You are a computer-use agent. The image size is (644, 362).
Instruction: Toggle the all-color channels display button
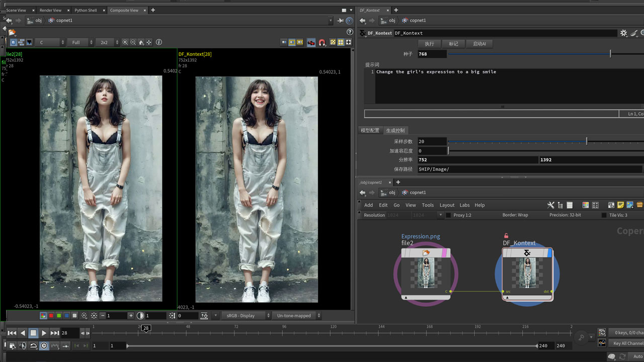click(x=43, y=316)
